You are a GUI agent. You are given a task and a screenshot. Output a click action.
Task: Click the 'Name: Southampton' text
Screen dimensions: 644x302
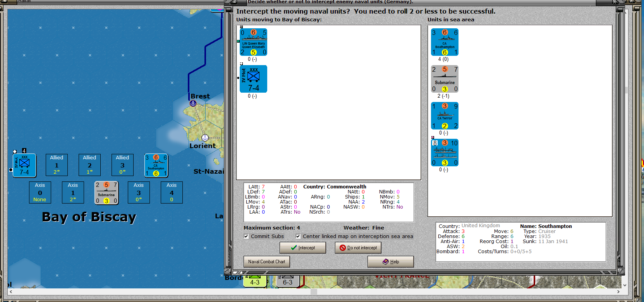pos(546,226)
